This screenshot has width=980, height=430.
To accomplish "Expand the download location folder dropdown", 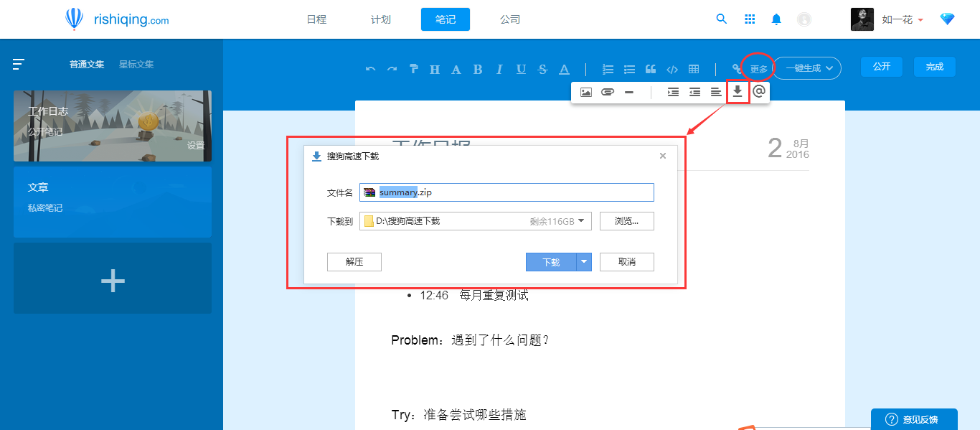I will tap(583, 220).
